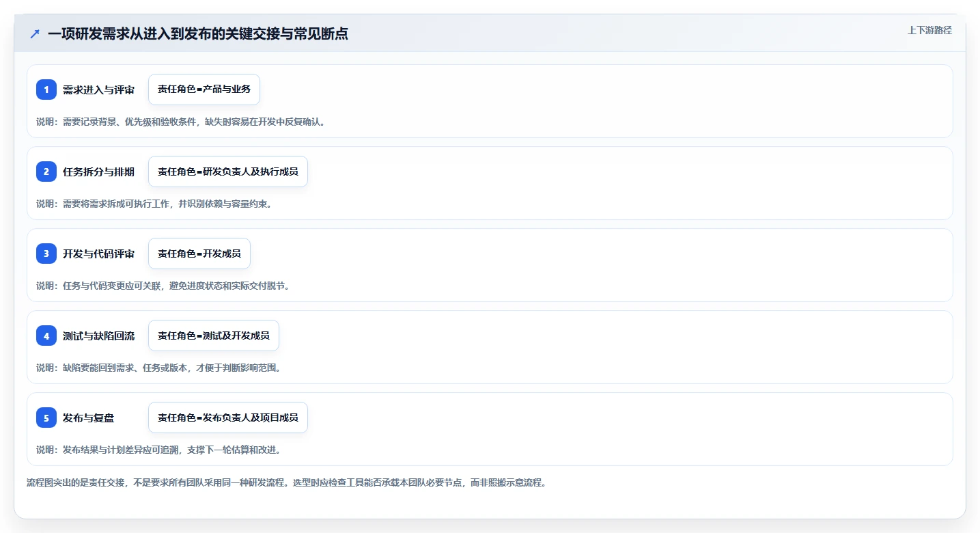
Task: Click the description starting 任务与代码变更应可关联
Action: 163,286
